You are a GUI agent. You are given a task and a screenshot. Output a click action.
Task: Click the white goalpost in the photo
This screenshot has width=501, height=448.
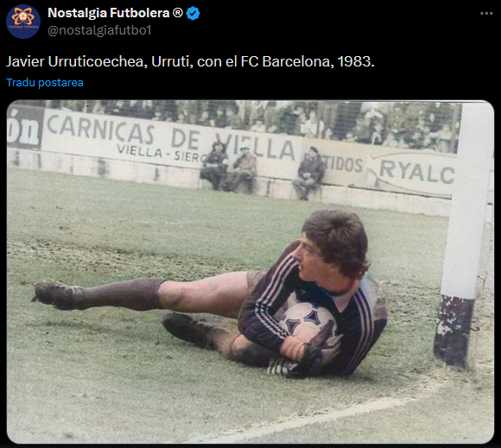click(465, 233)
